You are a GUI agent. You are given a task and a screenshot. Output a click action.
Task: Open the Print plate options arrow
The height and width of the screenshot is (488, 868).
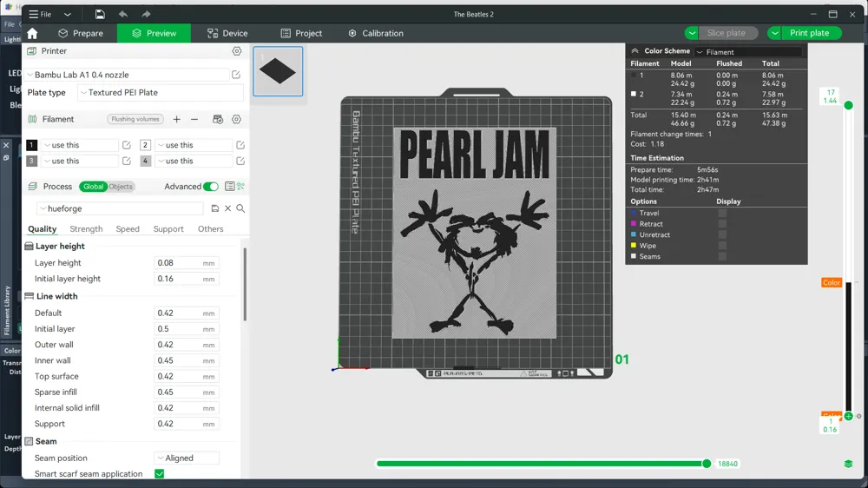774,33
